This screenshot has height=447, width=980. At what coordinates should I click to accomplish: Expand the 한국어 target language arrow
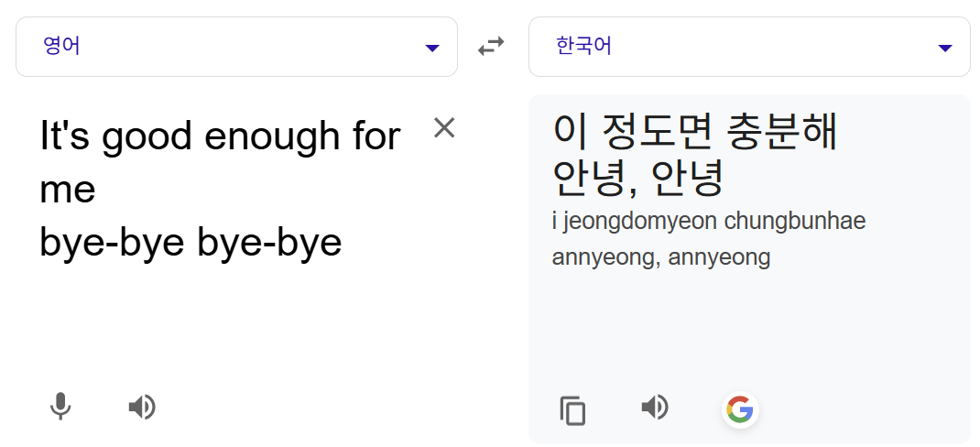[945, 49]
